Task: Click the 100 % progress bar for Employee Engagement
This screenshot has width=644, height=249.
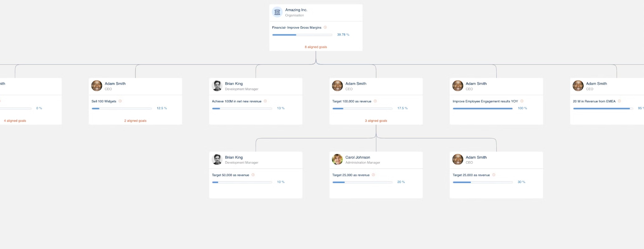Action: point(483,109)
